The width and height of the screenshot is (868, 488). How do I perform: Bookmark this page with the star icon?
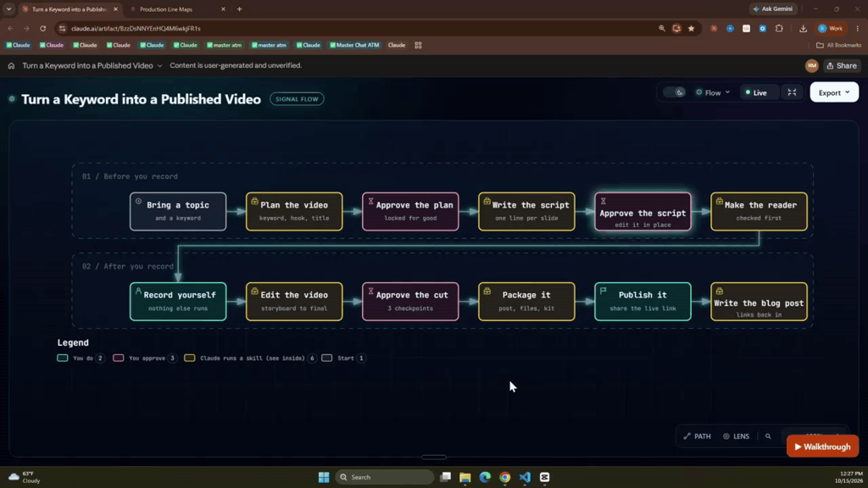point(691,28)
